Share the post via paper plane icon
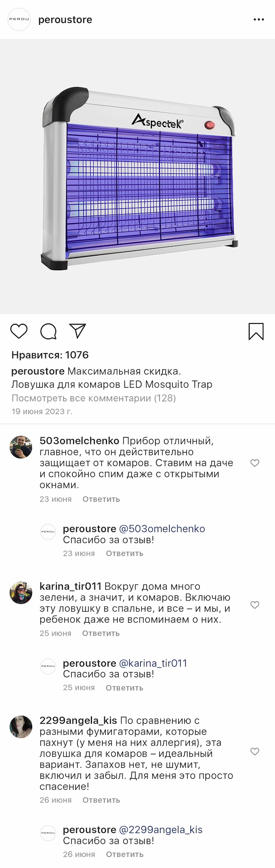 78,331
